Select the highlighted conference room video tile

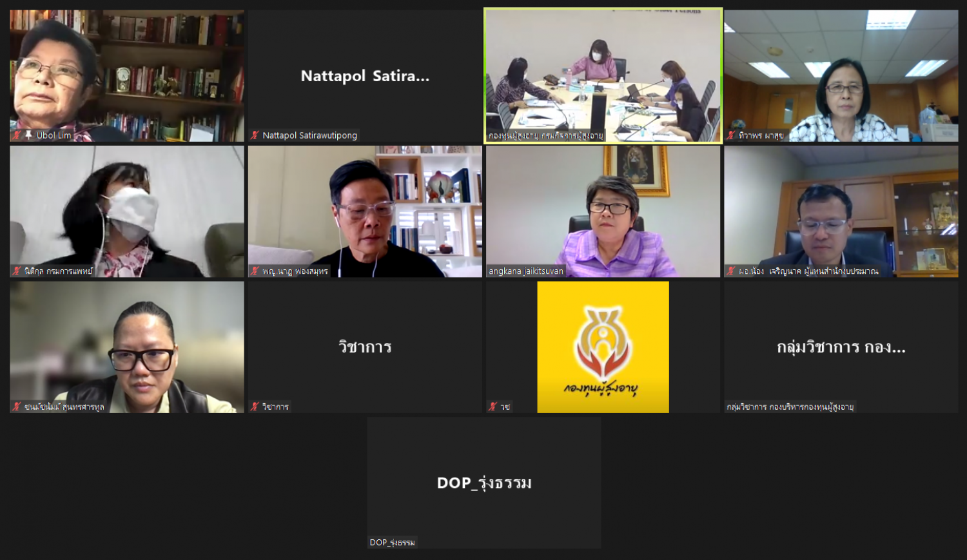[x=603, y=75]
